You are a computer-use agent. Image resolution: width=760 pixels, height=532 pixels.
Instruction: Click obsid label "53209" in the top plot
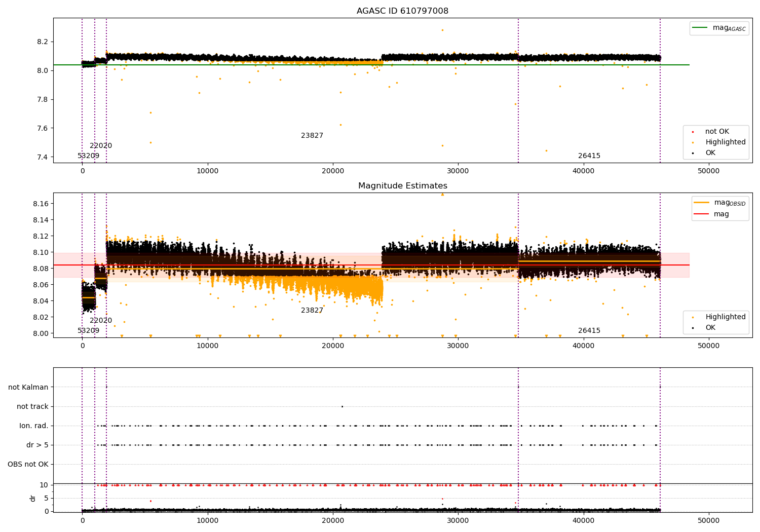point(89,156)
